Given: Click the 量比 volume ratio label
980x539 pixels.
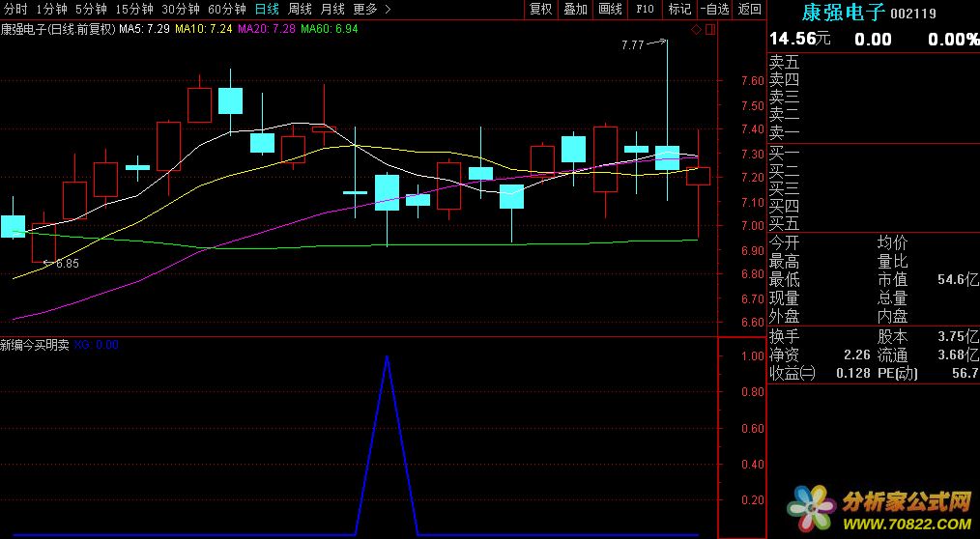Looking at the screenshot, I should point(892,261).
